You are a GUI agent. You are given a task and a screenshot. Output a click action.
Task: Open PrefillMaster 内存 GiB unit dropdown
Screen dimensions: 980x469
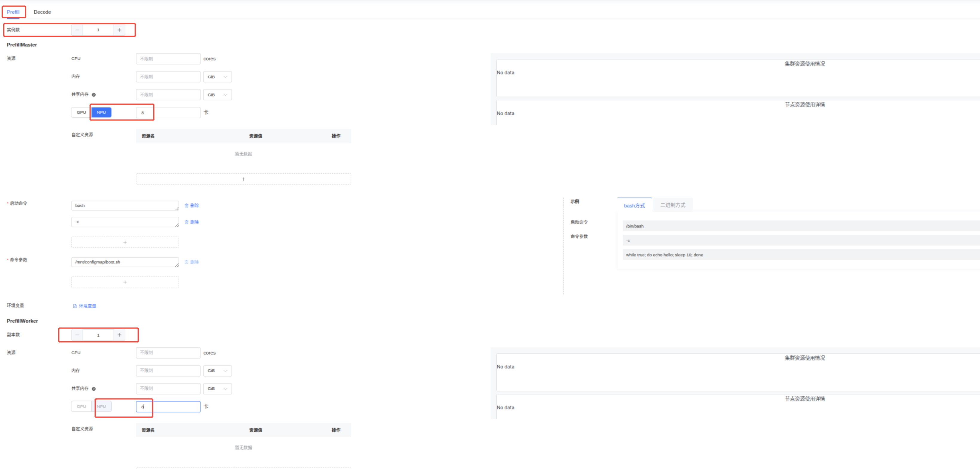pos(217,77)
